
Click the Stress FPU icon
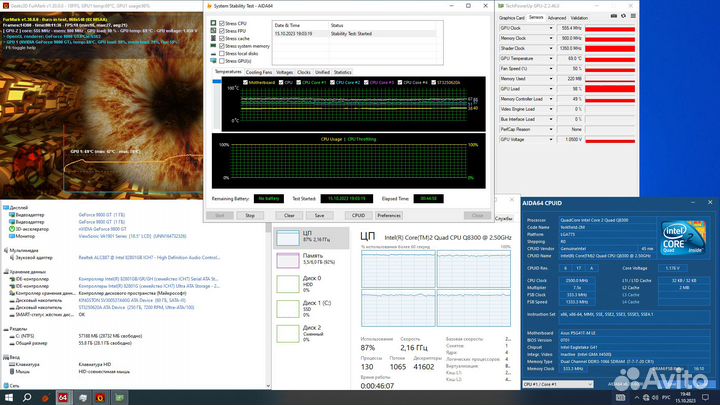[x=213, y=31]
